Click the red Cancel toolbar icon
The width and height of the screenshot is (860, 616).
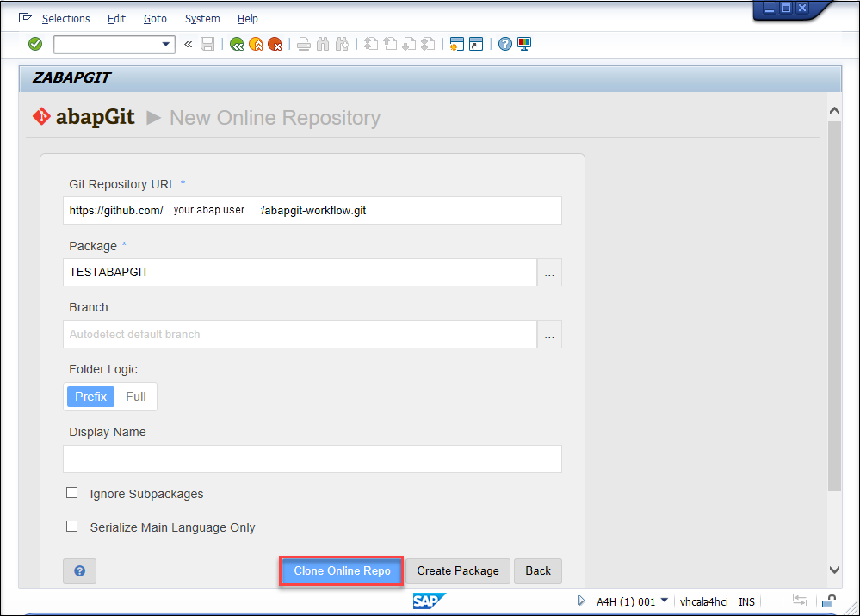coord(275,45)
